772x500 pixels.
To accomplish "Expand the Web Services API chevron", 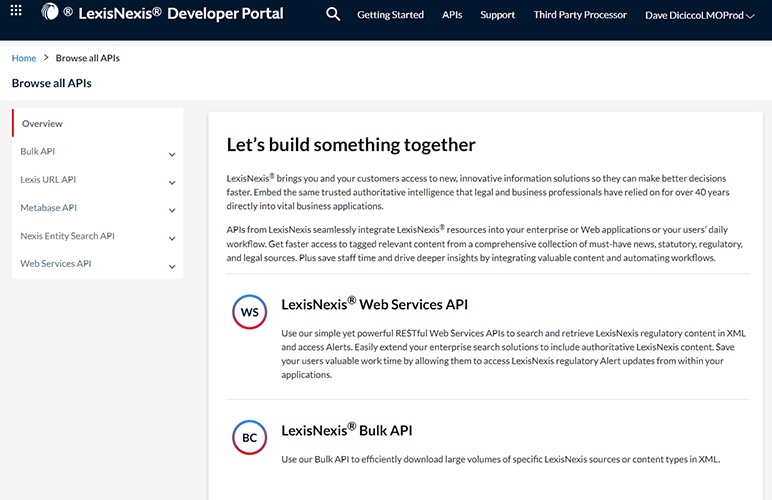I will pos(172,266).
